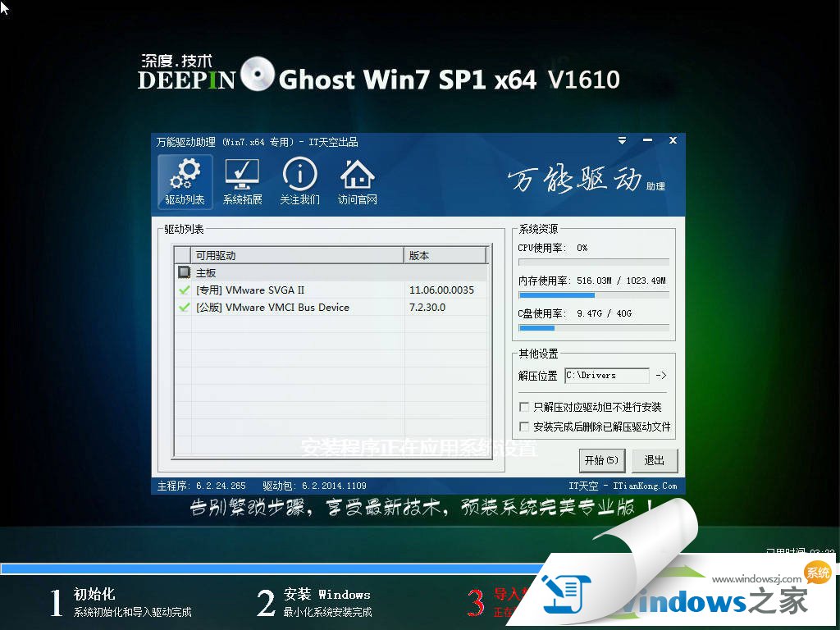Click the circular 系统 badge icon

[817, 573]
